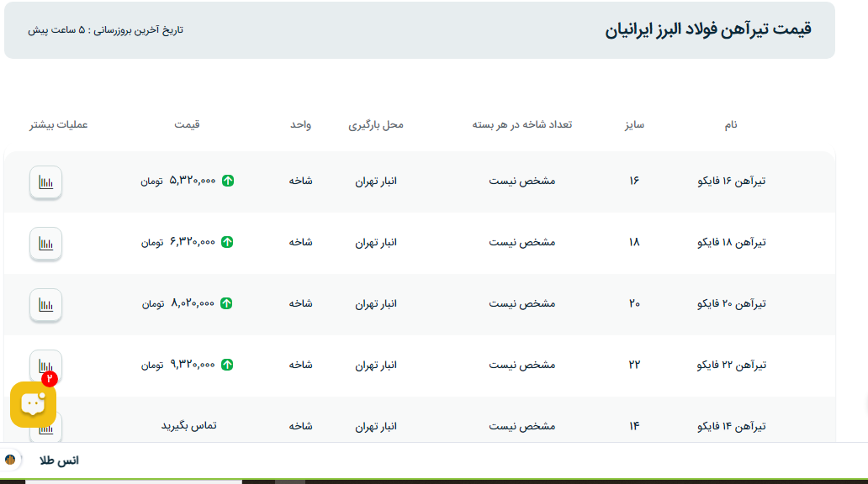This screenshot has height=484, width=868.
Task: Click the green up arrow beside ۵,۳۲۰,۰۰۰ price
Action: click(x=228, y=181)
